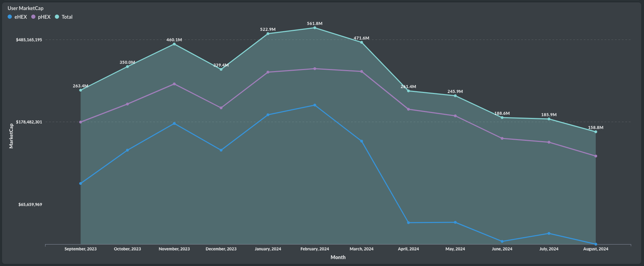
Task: Click the April, 2024 axis label
Action: point(408,249)
